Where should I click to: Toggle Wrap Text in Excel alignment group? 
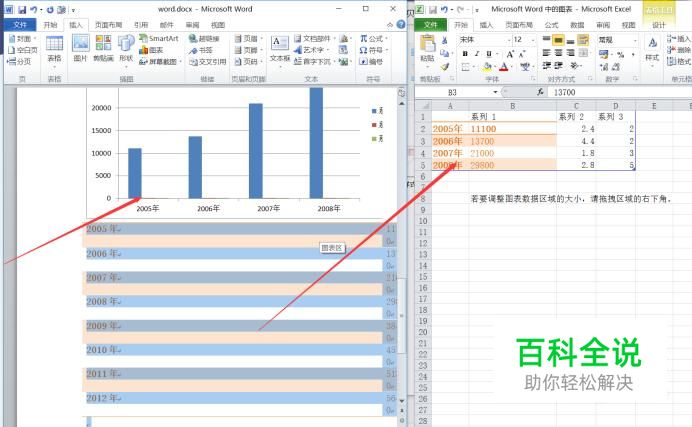coord(583,40)
